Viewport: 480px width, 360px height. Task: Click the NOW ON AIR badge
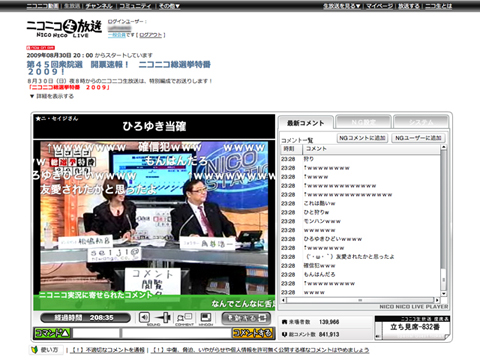pyautogui.click(x=40, y=48)
